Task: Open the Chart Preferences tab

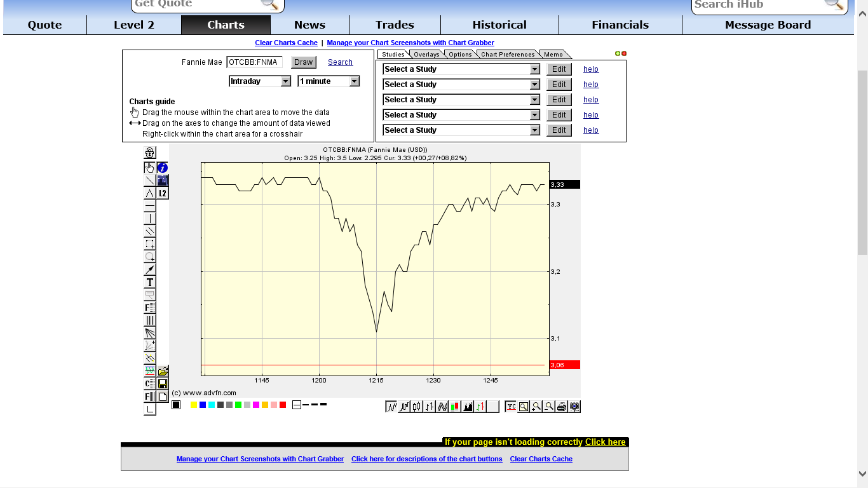Action: 508,55
